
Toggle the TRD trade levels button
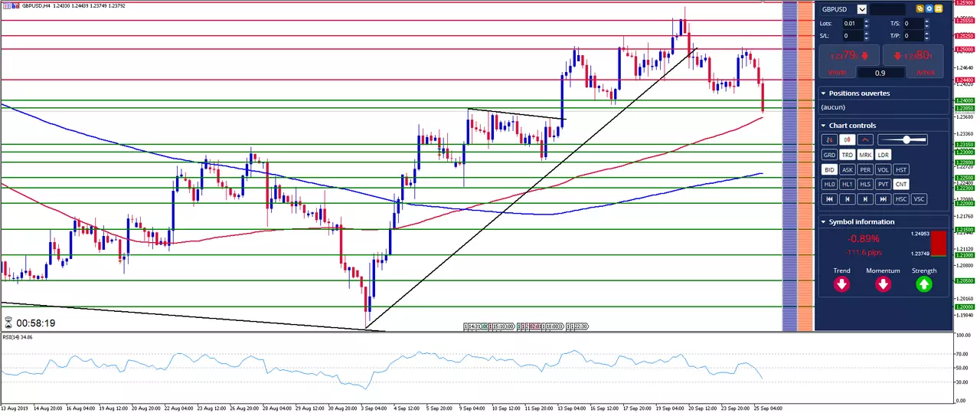[848, 155]
